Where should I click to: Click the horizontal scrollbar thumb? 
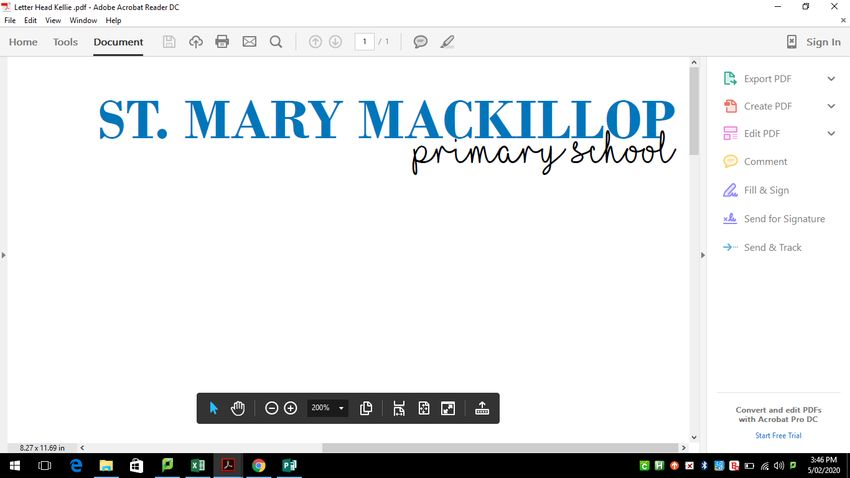[x=500, y=448]
